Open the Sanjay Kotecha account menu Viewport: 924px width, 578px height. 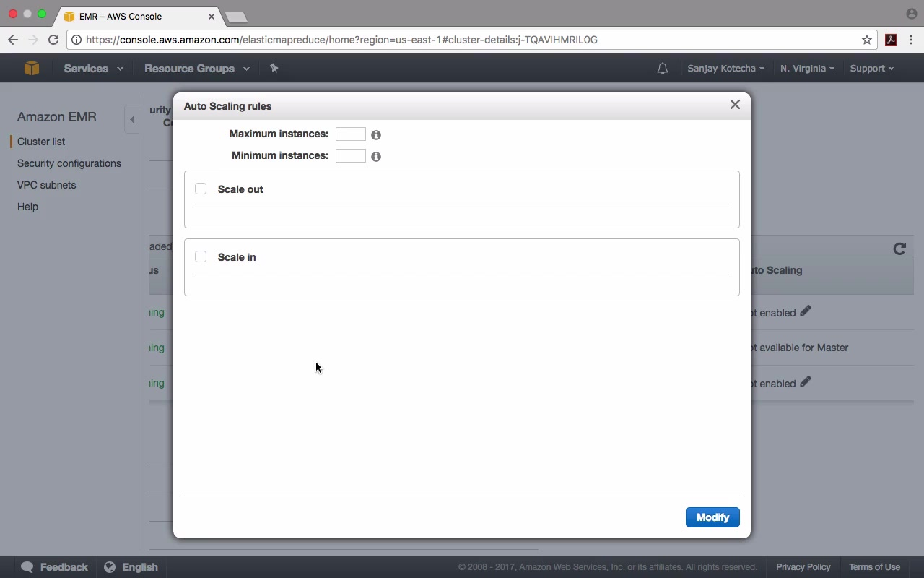pos(725,69)
